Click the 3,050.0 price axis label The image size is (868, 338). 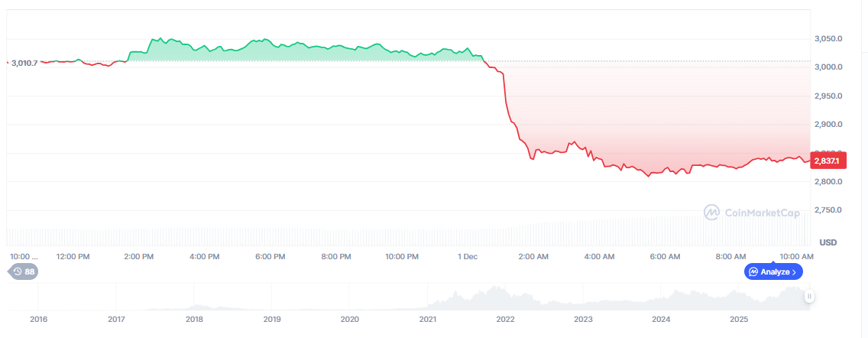pos(828,38)
